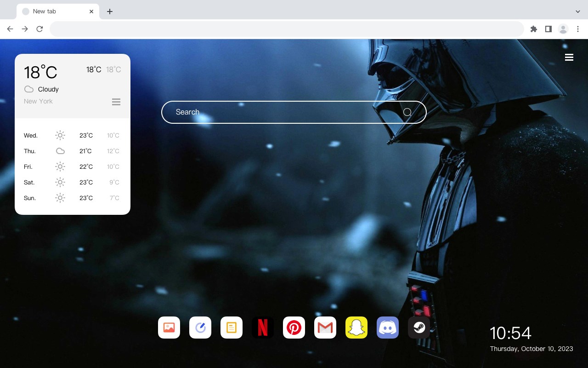Image resolution: width=588 pixels, height=368 pixels.
Task: Click the Friday sunny forecast icon
Action: pos(60,167)
